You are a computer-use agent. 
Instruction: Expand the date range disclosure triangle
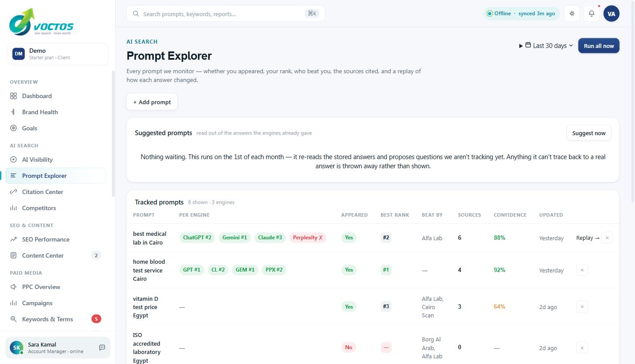(521, 46)
